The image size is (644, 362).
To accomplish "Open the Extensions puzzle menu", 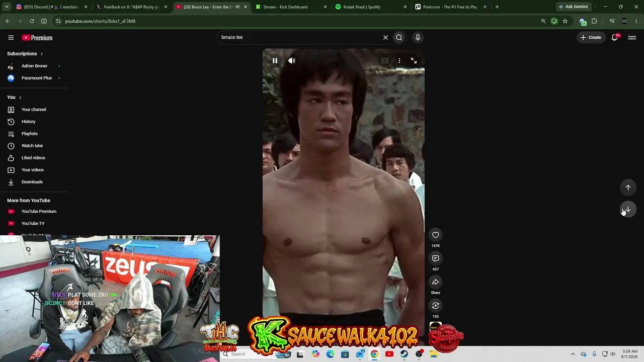I will pyautogui.click(x=594, y=21).
